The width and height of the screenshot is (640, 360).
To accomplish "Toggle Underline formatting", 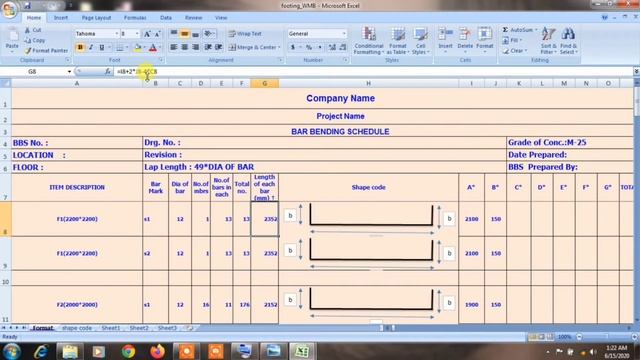I will pos(102,47).
